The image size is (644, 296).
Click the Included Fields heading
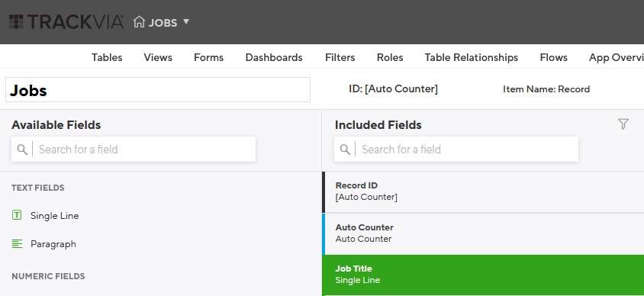click(378, 125)
